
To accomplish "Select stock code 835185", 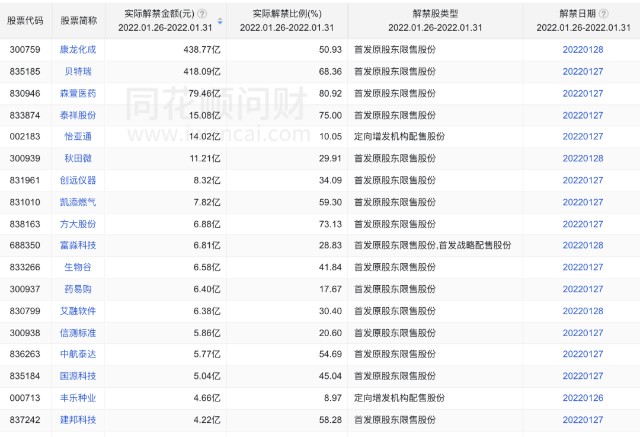I will [25, 71].
